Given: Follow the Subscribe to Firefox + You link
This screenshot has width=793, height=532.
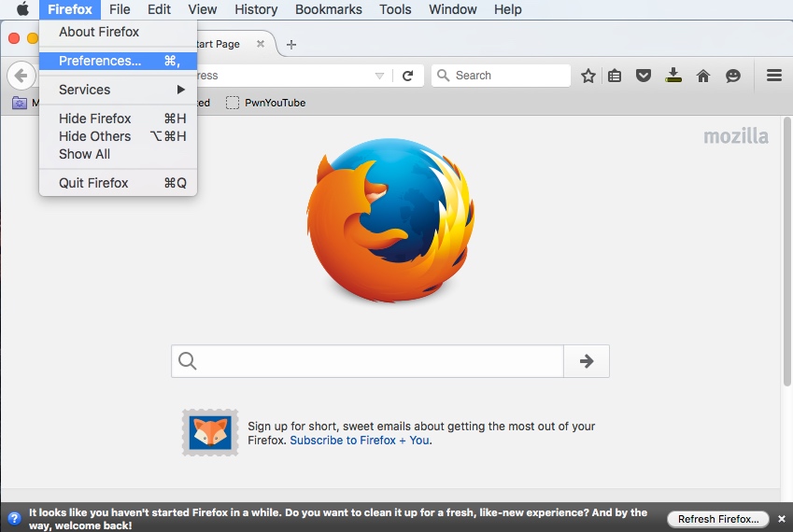Looking at the screenshot, I should pyautogui.click(x=361, y=440).
